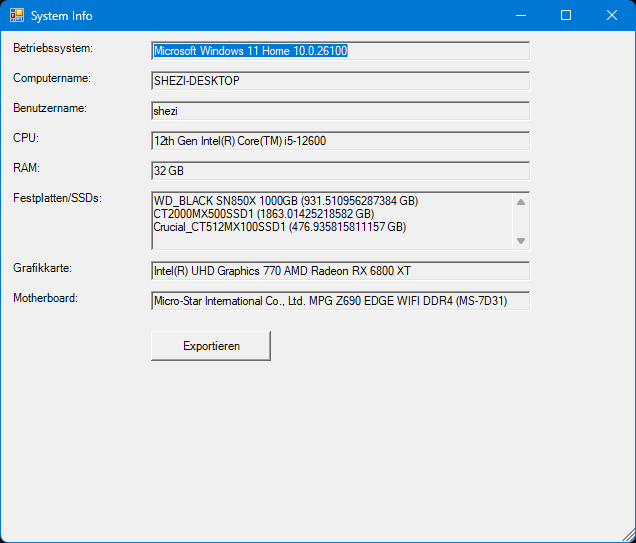Select the Computername field with SHEZI-DESKTOP

[x=340, y=81]
